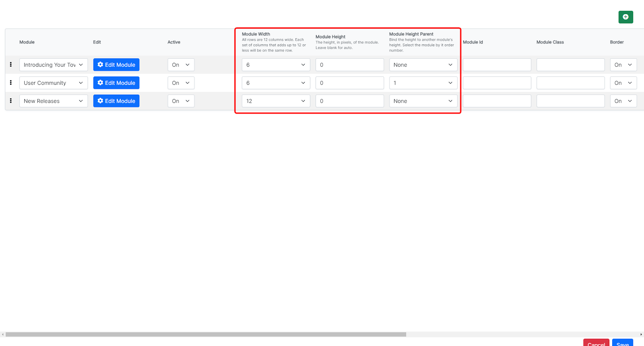Click the horizontal scrollbar thumb
Image resolution: width=644 pixels, height=346 pixels.
coord(206,334)
